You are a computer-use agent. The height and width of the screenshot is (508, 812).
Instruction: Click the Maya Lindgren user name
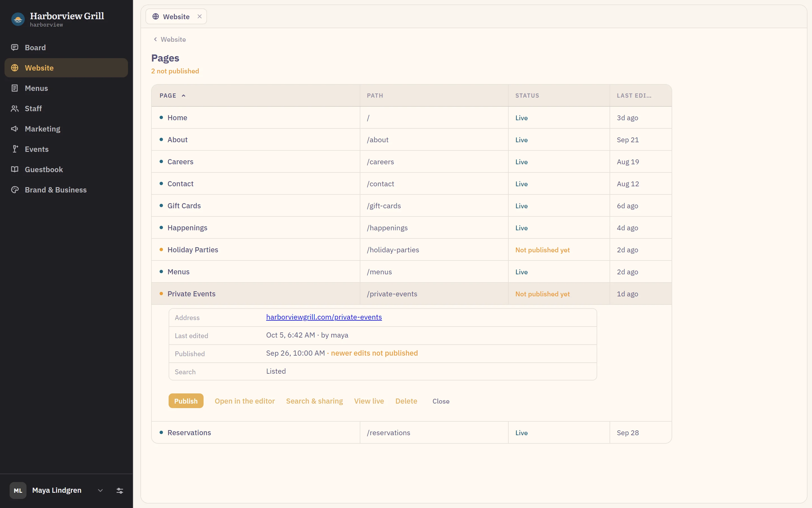[x=57, y=490]
